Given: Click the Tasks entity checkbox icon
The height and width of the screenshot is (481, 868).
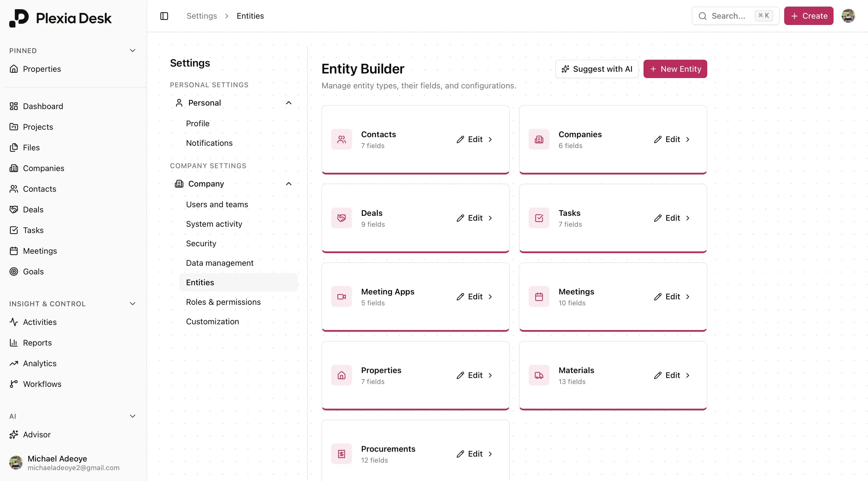Looking at the screenshot, I should [539, 218].
